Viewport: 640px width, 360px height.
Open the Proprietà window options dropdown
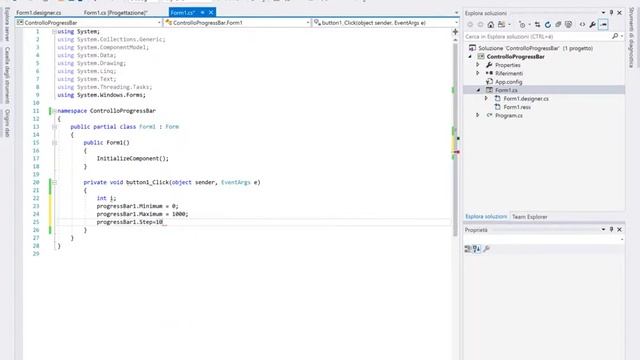603,229
